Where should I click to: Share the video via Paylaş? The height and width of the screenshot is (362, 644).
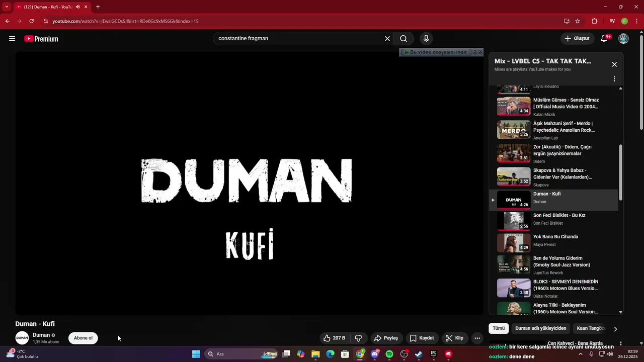386,338
